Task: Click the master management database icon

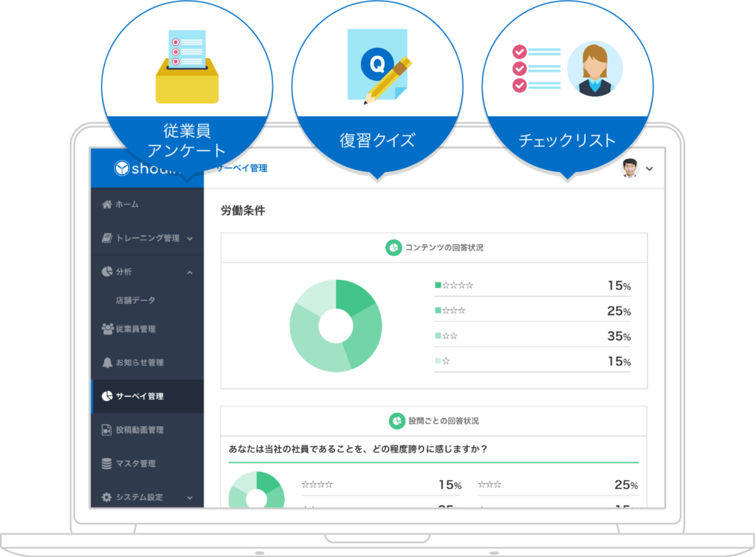Action: click(107, 464)
